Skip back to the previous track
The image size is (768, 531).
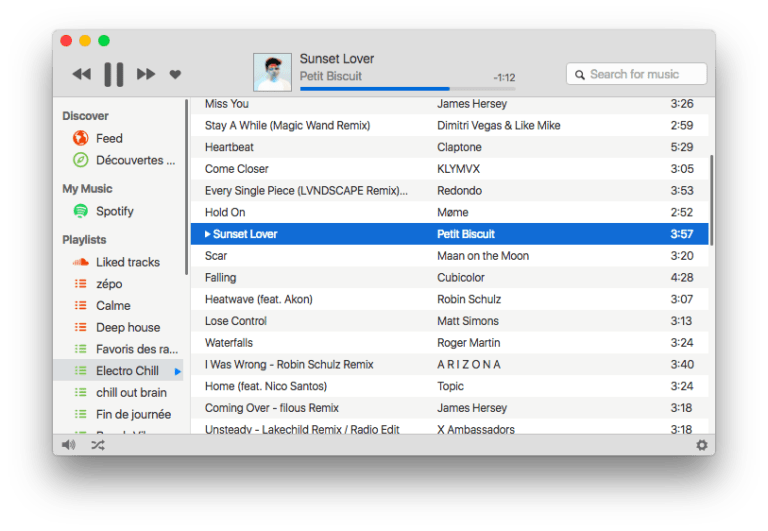coord(81,74)
